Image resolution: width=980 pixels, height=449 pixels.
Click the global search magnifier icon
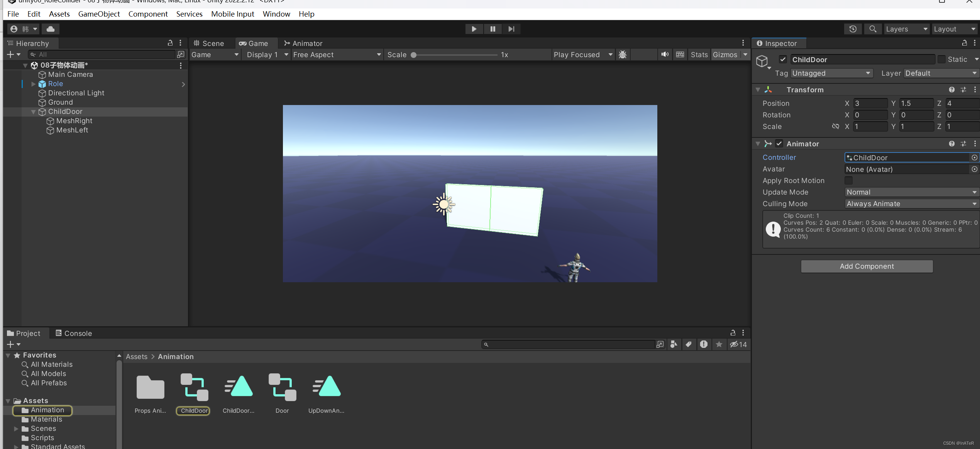[872, 29]
